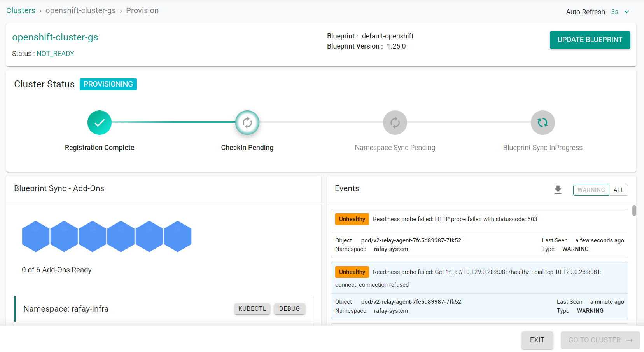The image size is (644, 352).
Task: Click the Auto Refresh label
Action: [x=585, y=12]
